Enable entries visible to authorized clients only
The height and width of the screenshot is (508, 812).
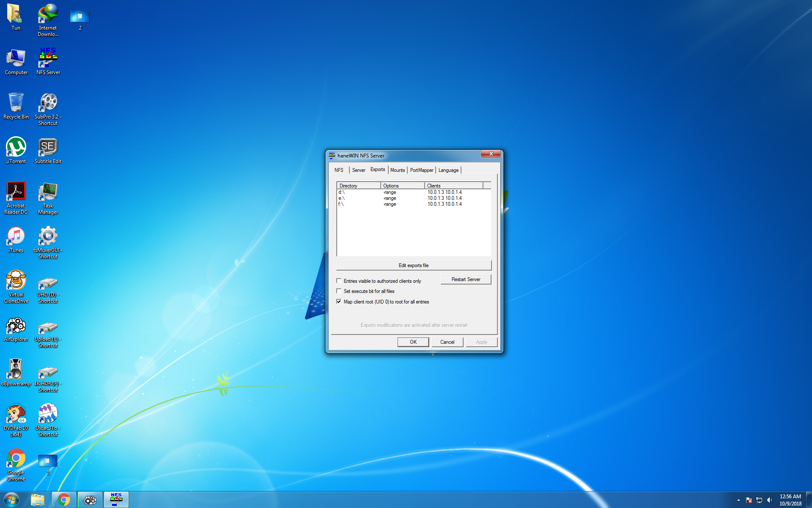tap(339, 281)
